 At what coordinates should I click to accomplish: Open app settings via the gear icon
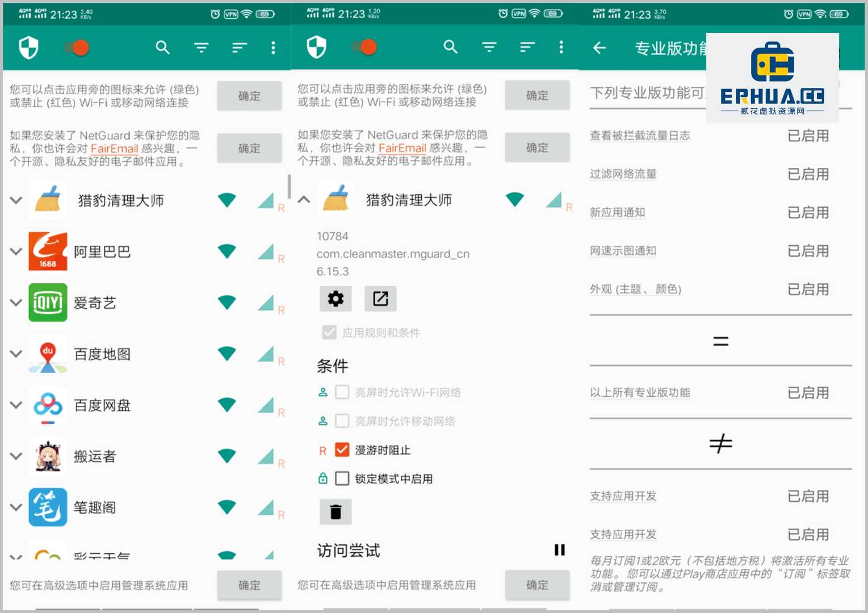[x=336, y=299]
